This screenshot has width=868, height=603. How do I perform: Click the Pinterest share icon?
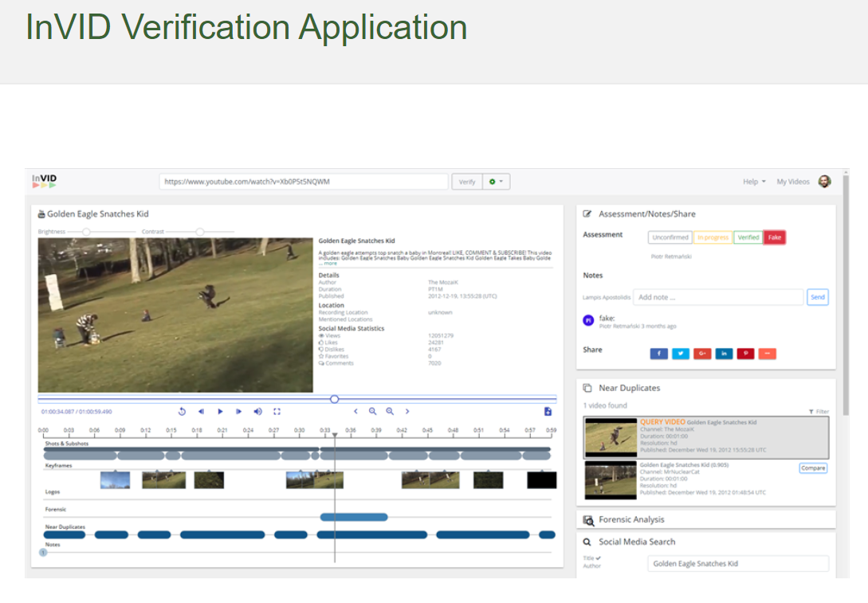[745, 354]
